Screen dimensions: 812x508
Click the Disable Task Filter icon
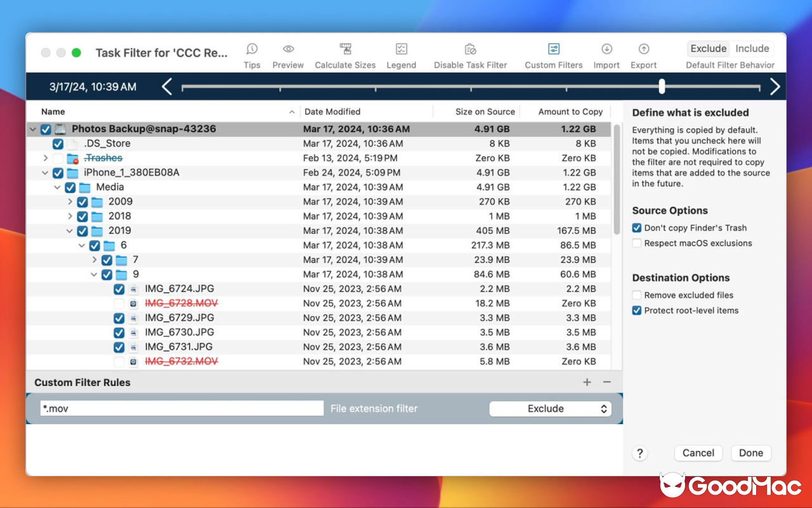(x=470, y=48)
